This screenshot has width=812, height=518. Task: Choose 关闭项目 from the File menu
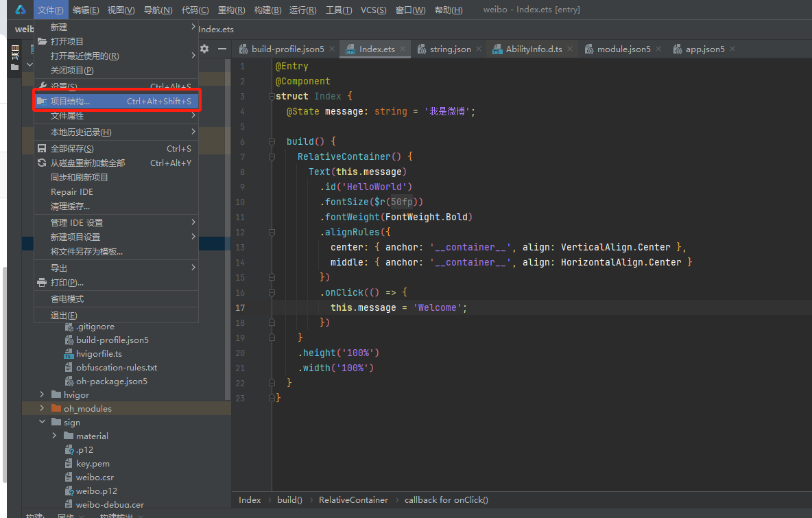click(117, 71)
